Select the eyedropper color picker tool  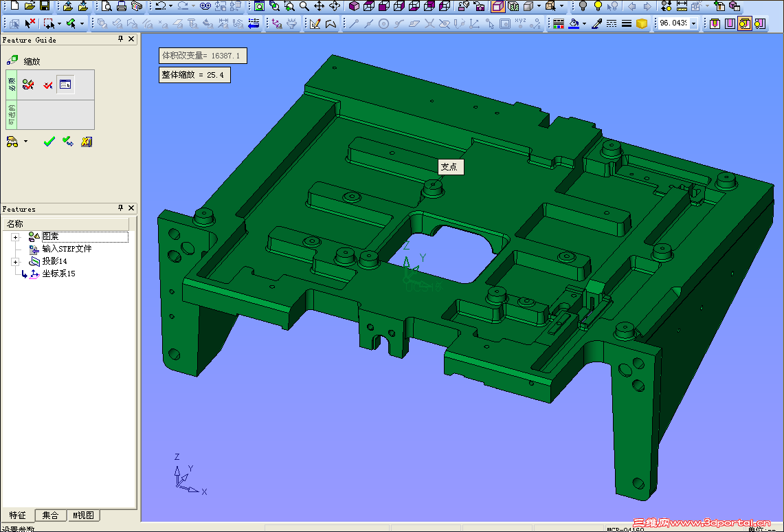(596, 23)
